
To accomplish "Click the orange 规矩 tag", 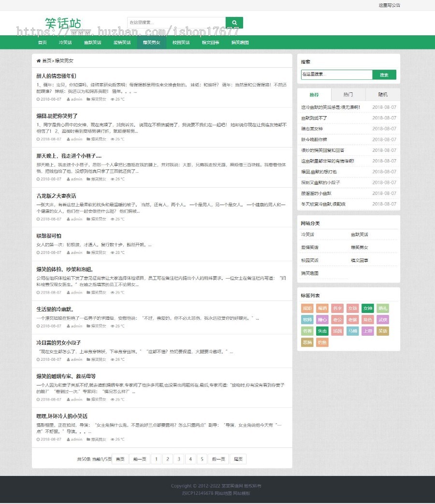I will (x=307, y=308).
